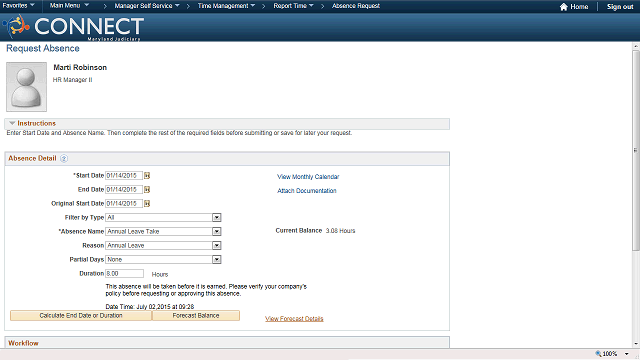Open View Monthly Calendar link
Screen dimensions: 640x360
coord(308,177)
